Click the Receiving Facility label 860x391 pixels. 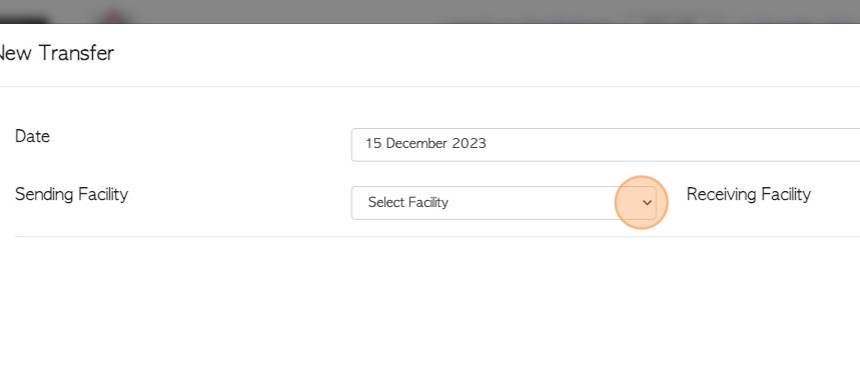748,194
